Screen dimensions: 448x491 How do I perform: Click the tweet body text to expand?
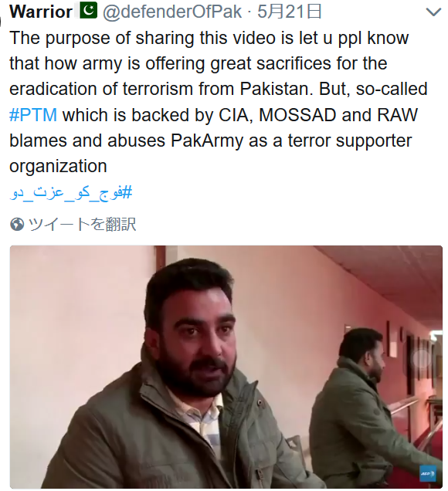[219, 102]
